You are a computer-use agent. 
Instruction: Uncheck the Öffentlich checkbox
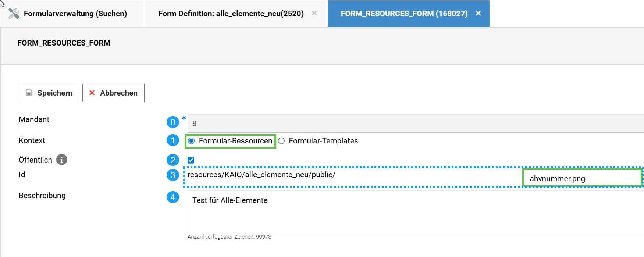(191, 160)
